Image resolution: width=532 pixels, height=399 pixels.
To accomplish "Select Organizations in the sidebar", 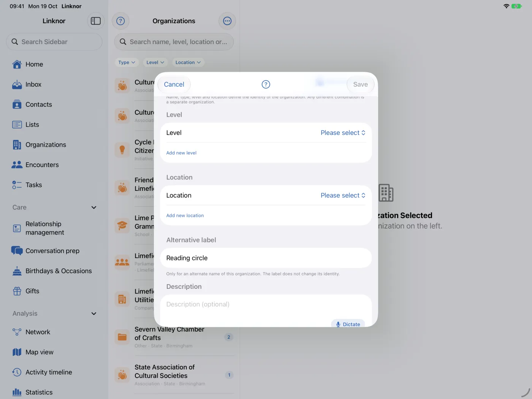I will [x=54, y=145].
